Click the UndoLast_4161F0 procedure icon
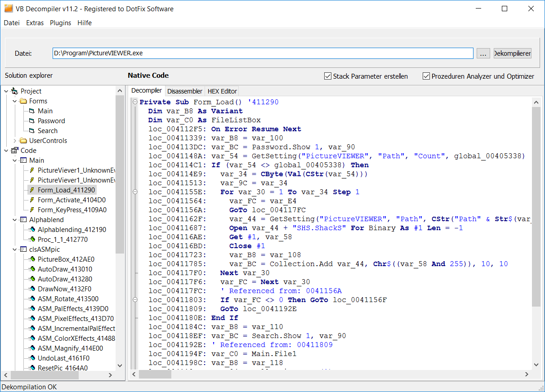The height and width of the screenshot is (392, 545). [32, 358]
